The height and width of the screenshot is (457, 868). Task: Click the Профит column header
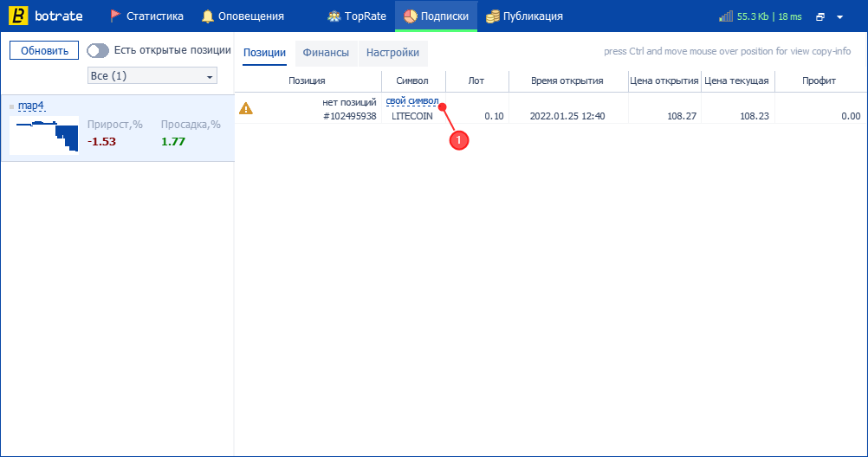point(819,80)
